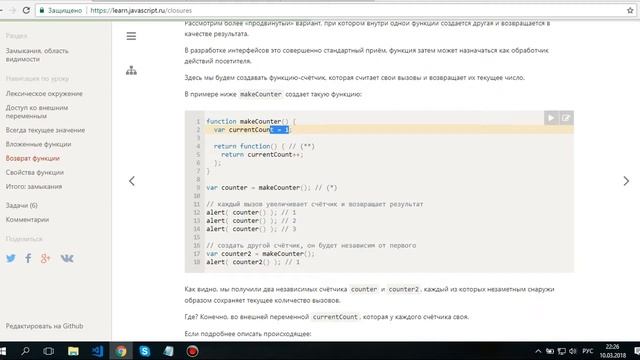Viewport: 640px width, 360px height.
Task: Open 'Замыкания, область видимости' section link
Action: 37,55
